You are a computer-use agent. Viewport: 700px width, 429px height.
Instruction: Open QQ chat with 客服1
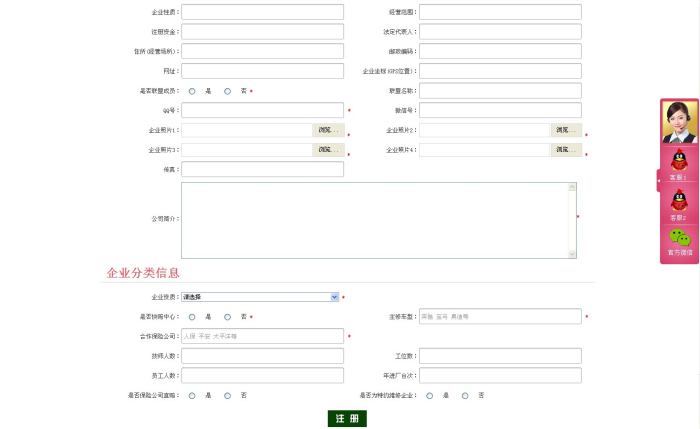(x=679, y=164)
